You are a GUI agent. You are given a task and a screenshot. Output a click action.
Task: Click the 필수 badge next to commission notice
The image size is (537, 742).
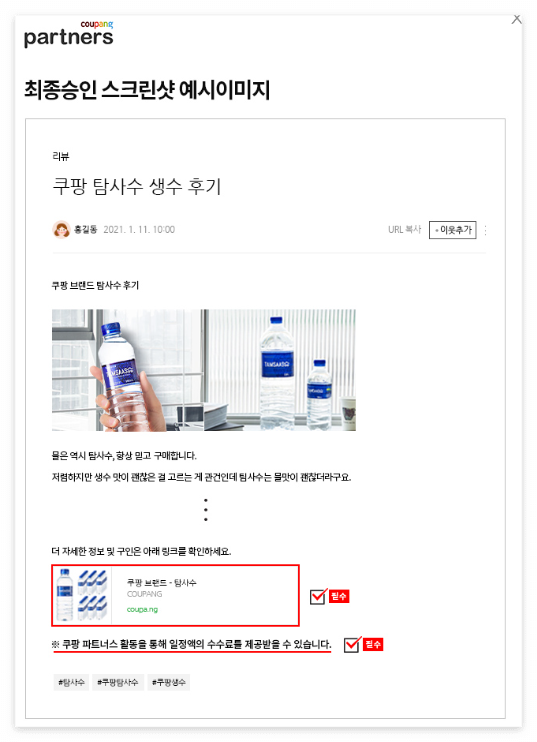point(373,644)
